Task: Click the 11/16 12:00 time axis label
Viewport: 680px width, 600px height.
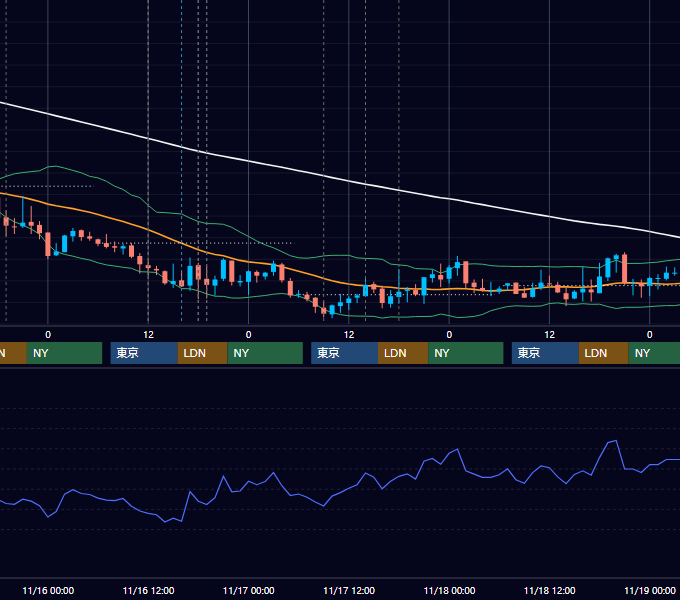Action: (148, 590)
